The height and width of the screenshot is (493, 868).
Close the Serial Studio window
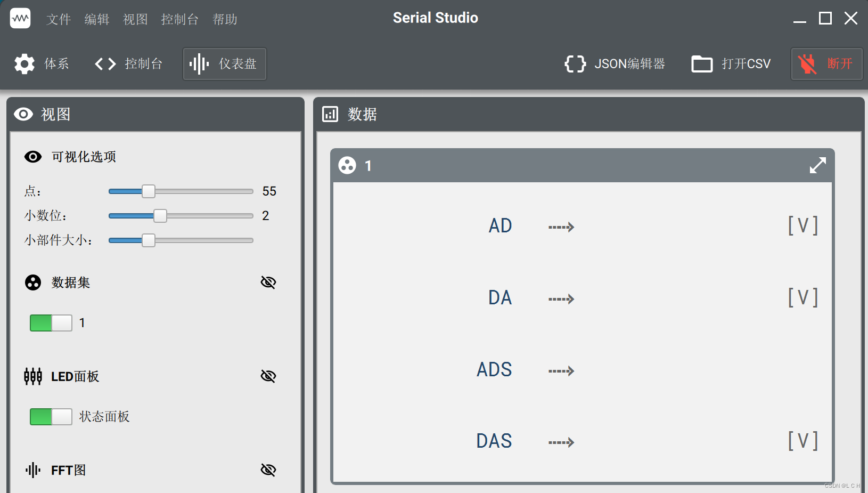851,19
